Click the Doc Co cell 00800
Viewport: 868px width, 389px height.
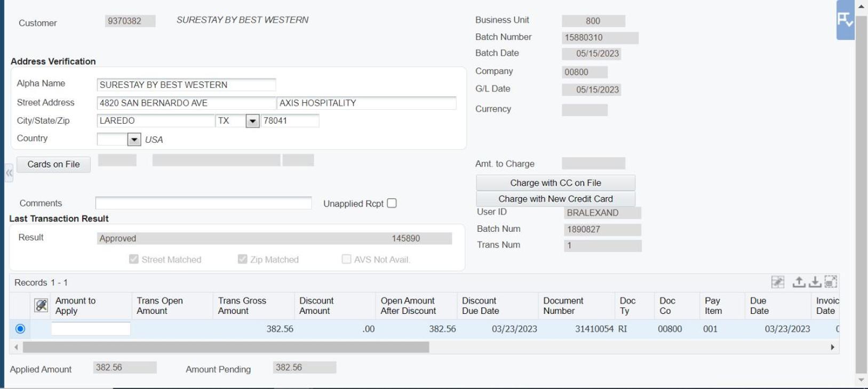coord(670,329)
